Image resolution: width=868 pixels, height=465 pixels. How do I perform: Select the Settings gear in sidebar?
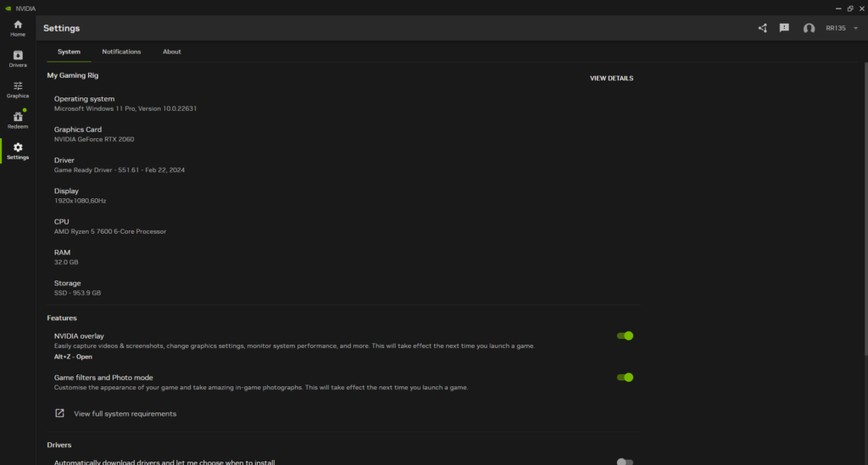point(18,151)
